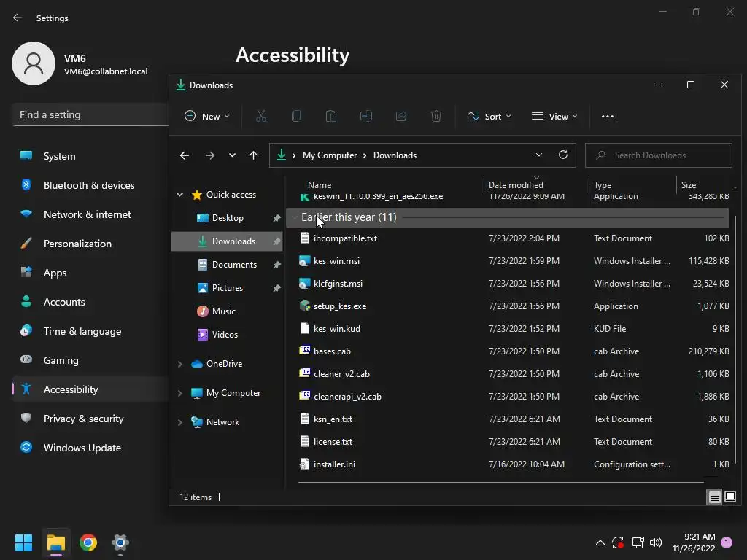Collapse the Earlier this year group

(x=295, y=217)
